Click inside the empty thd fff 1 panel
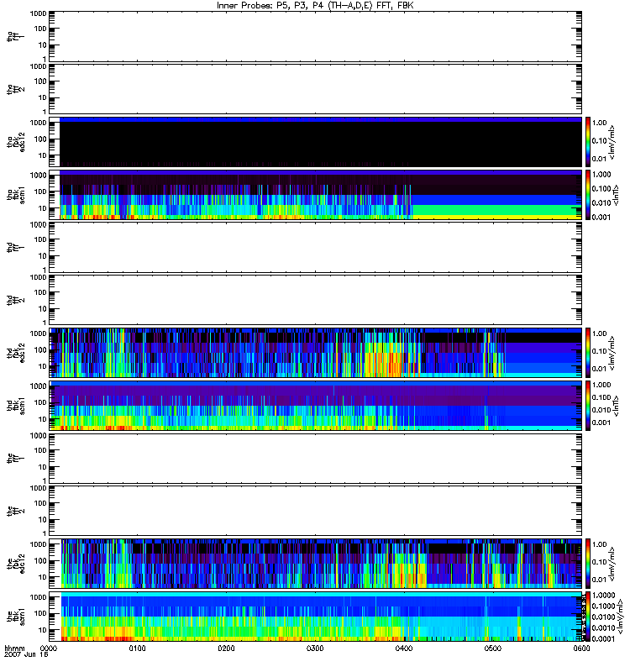The width and height of the screenshot is (630, 672). (316, 247)
